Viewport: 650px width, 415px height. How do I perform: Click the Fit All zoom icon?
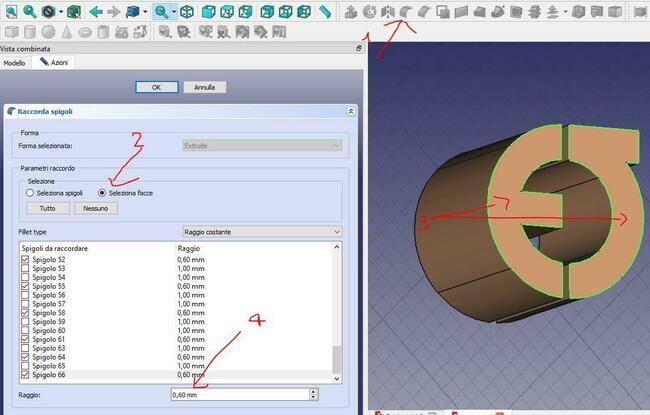coord(9,12)
